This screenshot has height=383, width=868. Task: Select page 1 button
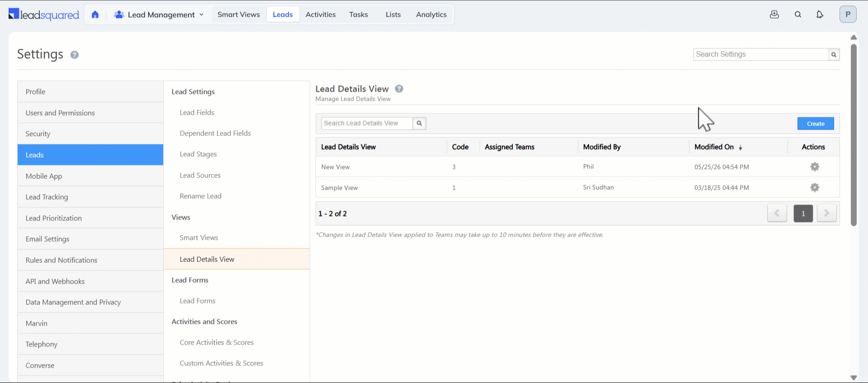803,213
